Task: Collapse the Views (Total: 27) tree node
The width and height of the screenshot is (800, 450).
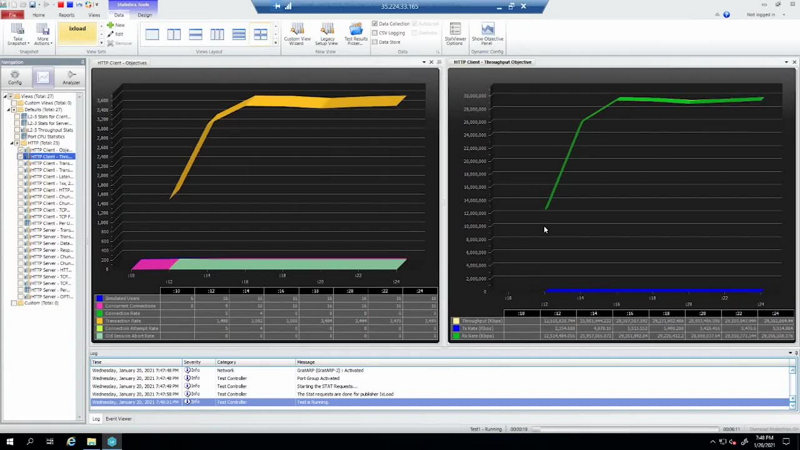Action: tap(5, 96)
